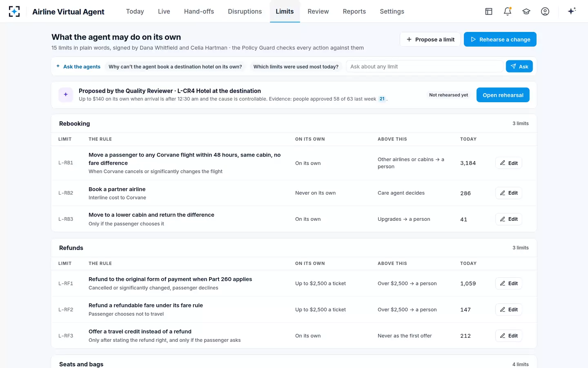Select the Limits tab
588x368 pixels.
[285, 11]
